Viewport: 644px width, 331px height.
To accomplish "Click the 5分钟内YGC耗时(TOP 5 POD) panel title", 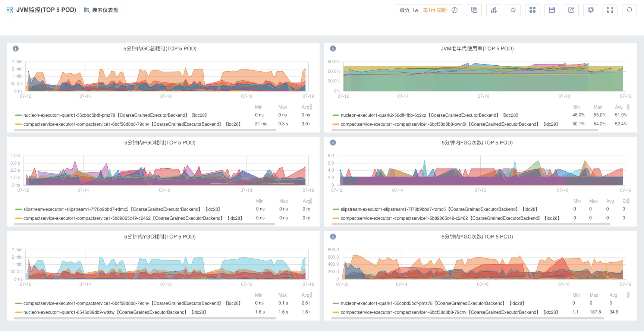I will click(x=160, y=237).
